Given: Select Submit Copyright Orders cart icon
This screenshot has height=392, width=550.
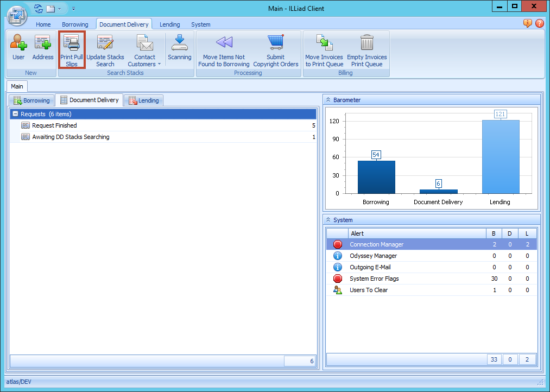Looking at the screenshot, I should click(276, 43).
